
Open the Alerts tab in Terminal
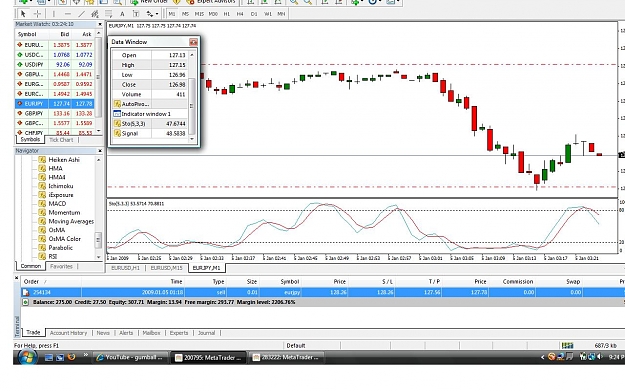coord(126,333)
